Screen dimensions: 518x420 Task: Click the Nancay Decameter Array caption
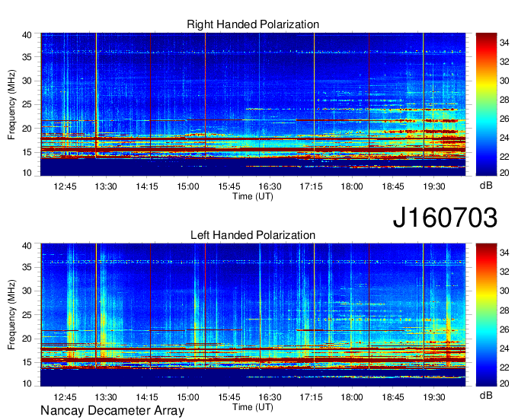(x=112, y=410)
